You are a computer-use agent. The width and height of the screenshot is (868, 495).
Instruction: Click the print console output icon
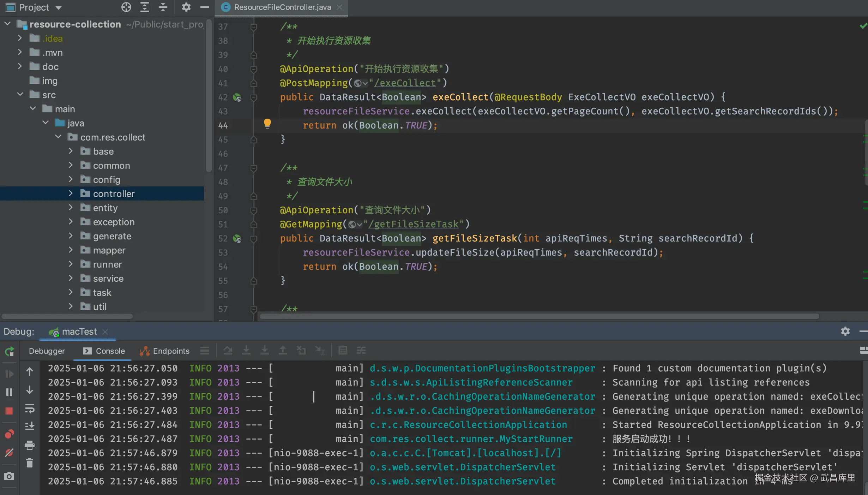tap(30, 445)
